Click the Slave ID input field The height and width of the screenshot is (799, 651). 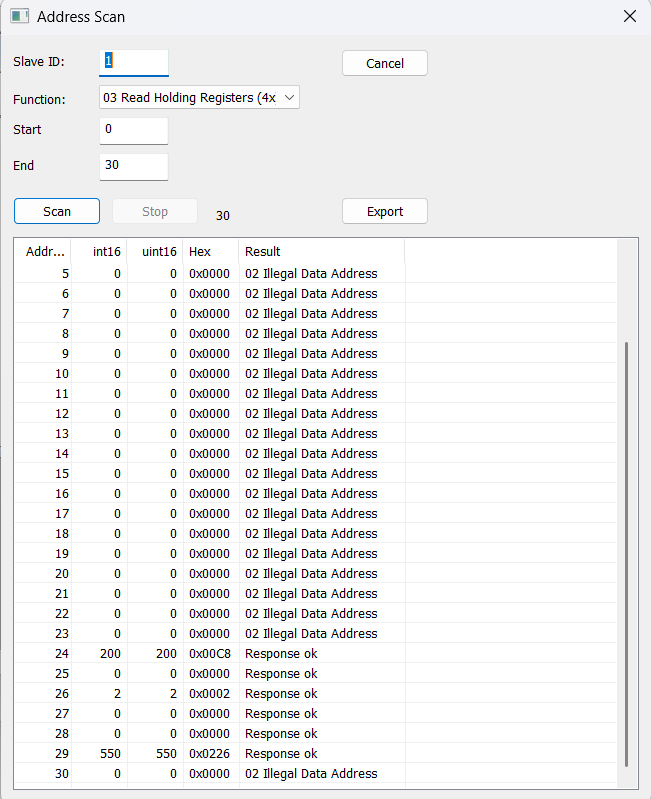pos(134,61)
